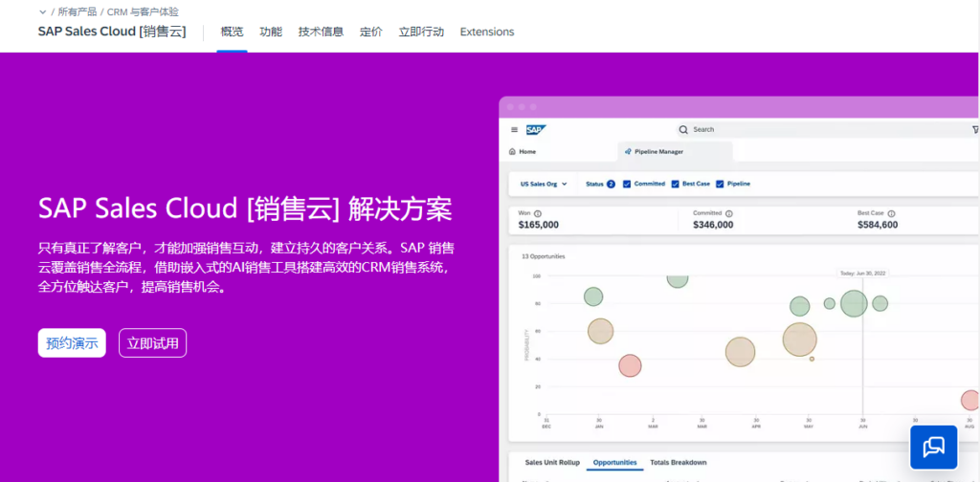Click the $165,000 Won value
980x482 pixels.
(539, 225)
